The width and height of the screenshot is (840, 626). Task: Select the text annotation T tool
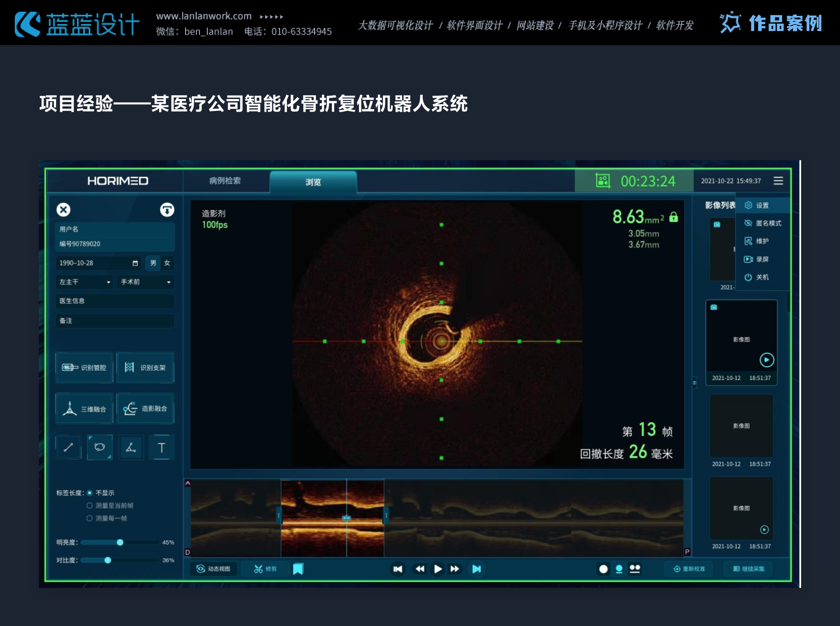point(161,448)
